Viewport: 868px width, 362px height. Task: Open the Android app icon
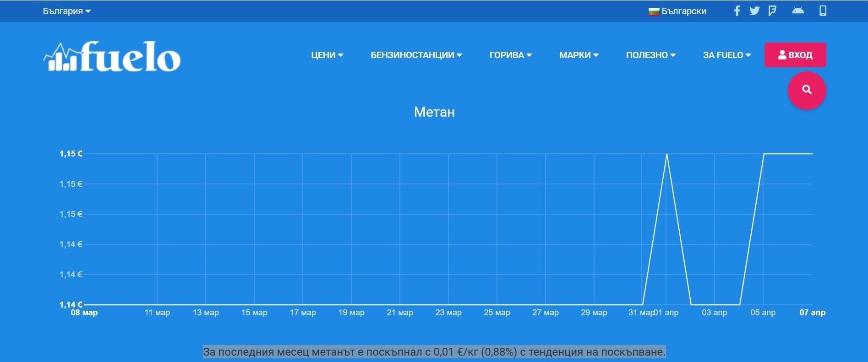798,11
